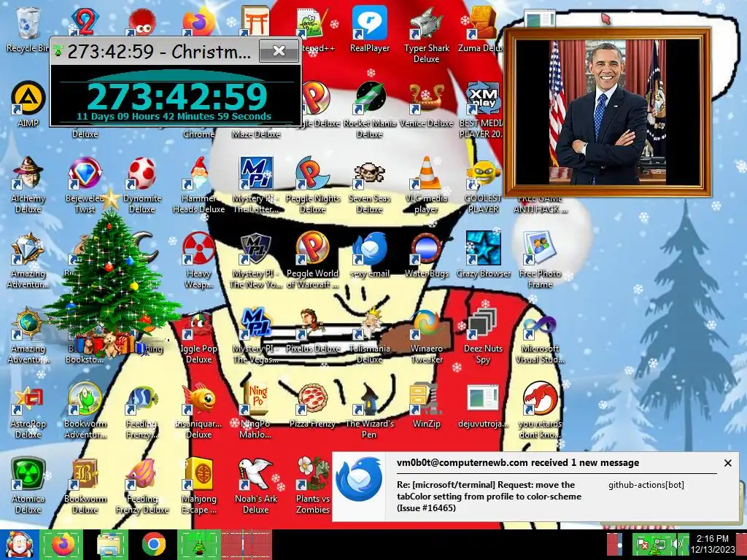The image size is (747, 560).
Task: Open COOLEST PLAYER desktop icon
Action: point(483,186)
